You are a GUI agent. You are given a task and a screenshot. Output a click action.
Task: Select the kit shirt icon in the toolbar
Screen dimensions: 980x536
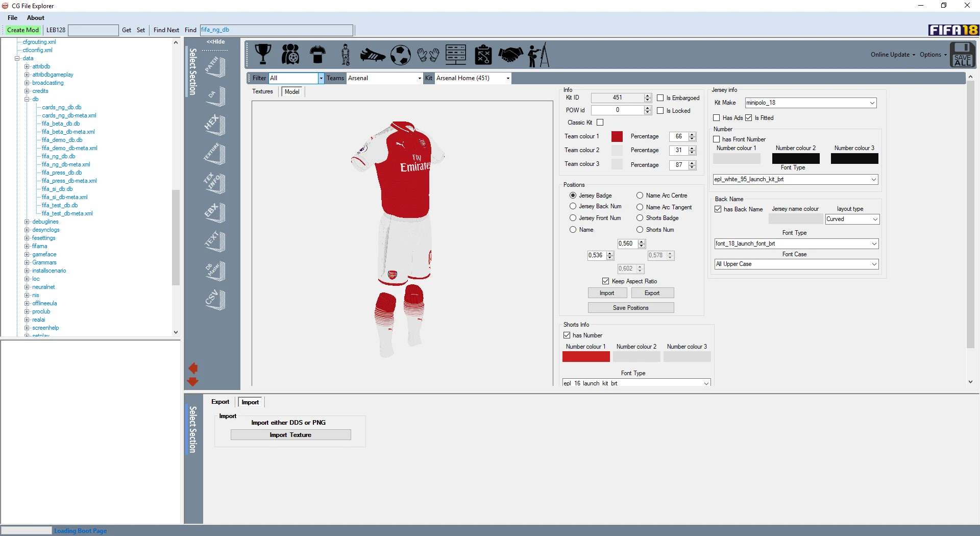[317, 55]
